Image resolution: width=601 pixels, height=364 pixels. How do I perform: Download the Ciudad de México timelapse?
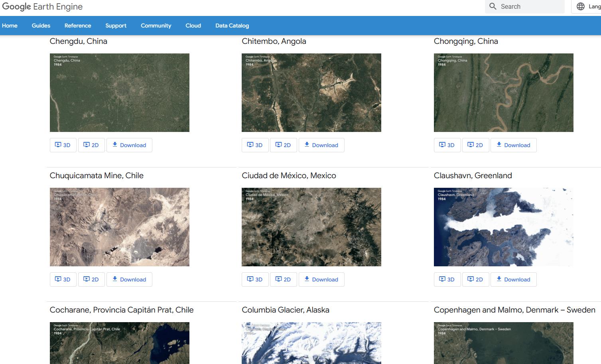[321, 279]
